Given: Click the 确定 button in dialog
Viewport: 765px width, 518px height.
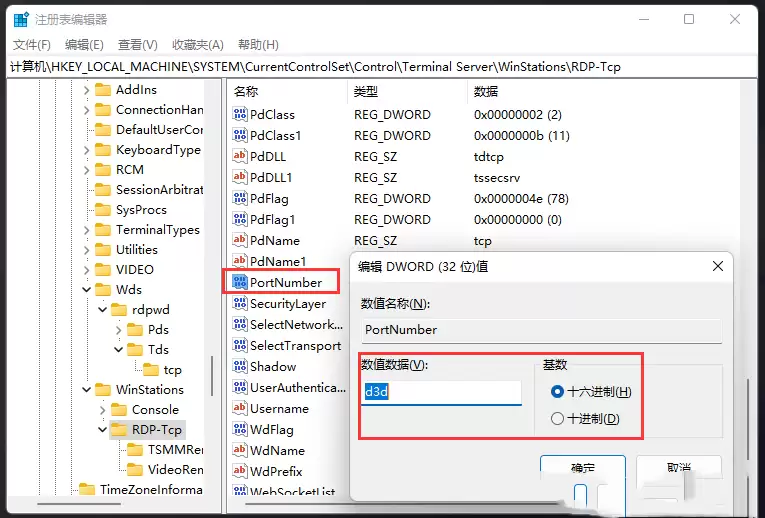Looking at the screenshot, I should (582, 468).
